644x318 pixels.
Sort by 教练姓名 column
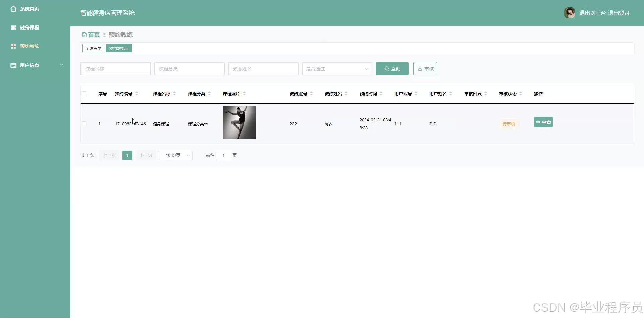click(x=346, y=94)
